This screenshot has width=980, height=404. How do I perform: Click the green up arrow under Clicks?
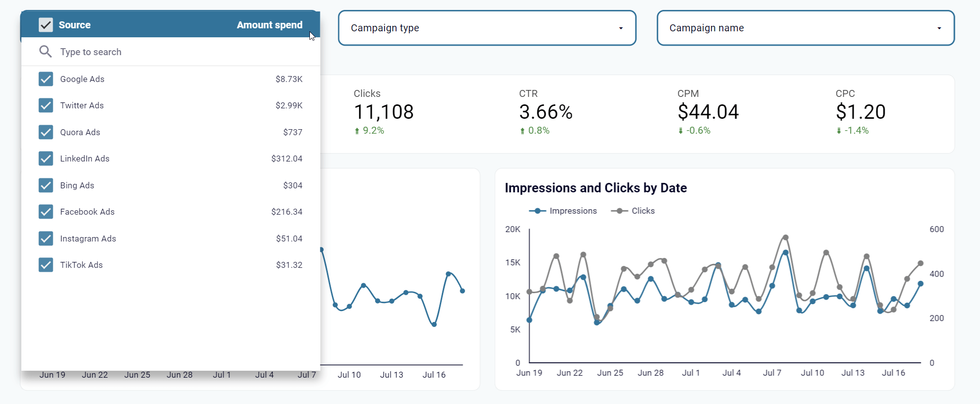(357, 131)
